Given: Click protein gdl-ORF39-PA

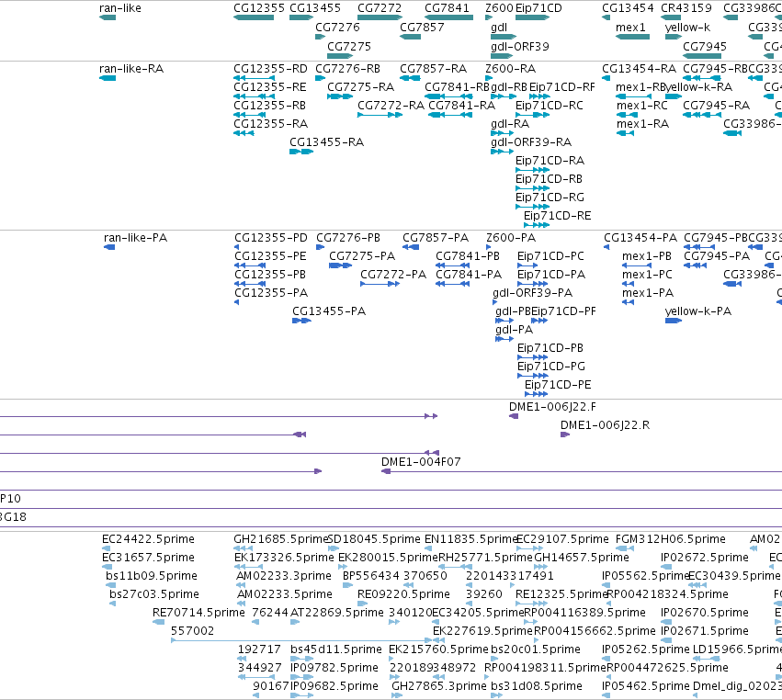Looking at the screenshot, I should coord(533,293).
